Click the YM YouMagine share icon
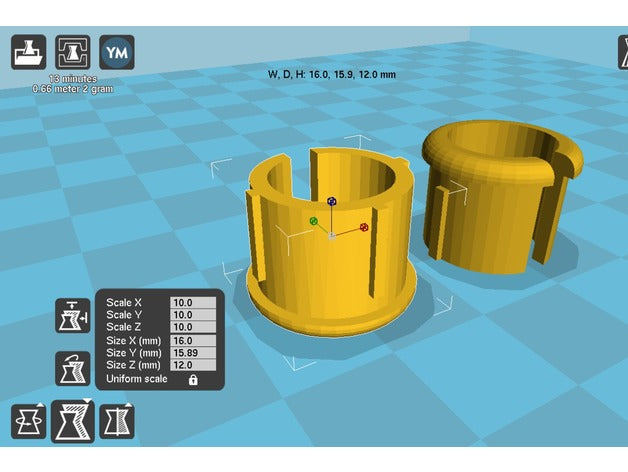Screen dimensions: 628x472 tap(117, 52)
